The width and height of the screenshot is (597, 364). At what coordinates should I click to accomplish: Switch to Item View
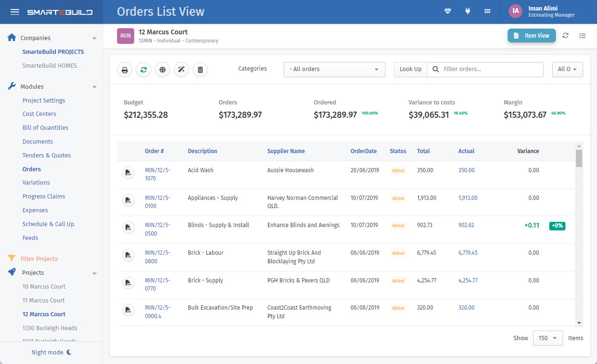tap(532, 35)
